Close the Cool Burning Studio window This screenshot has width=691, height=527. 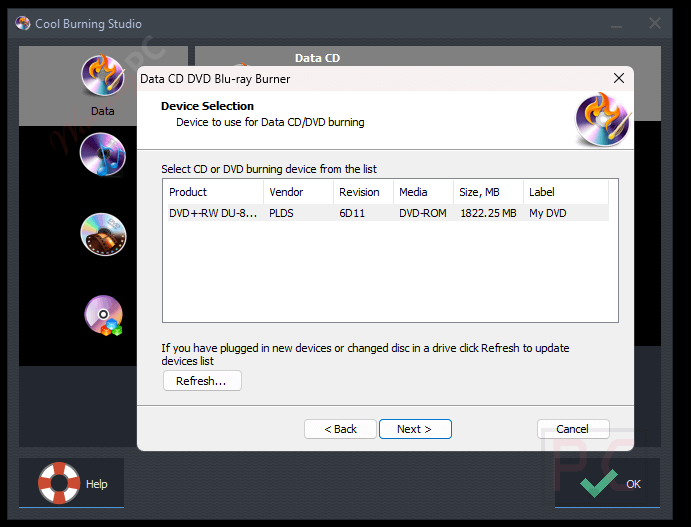point(655,23)
